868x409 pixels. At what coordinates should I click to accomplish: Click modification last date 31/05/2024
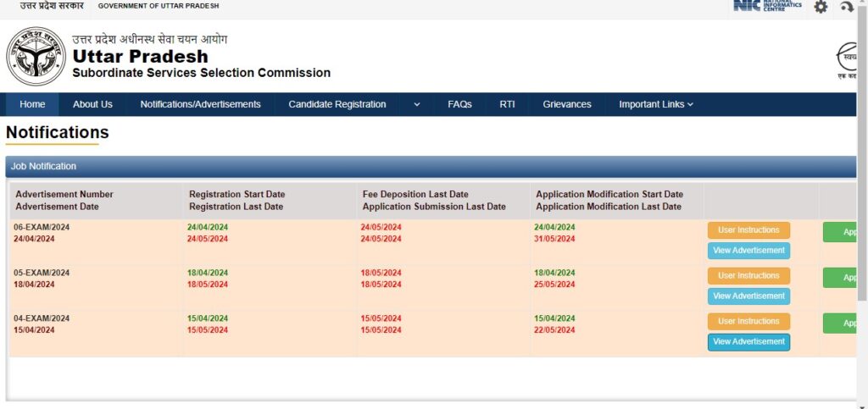click(554, 239)
